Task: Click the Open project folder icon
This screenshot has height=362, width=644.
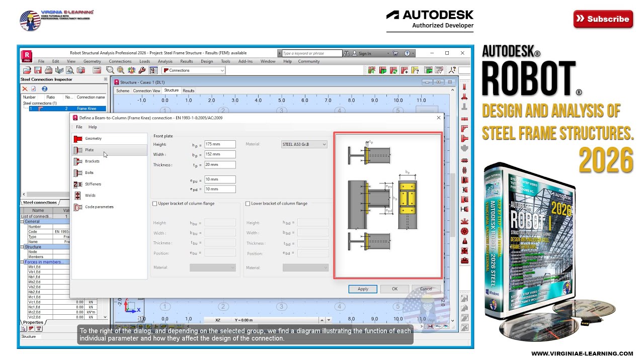Action: [27, 70]
